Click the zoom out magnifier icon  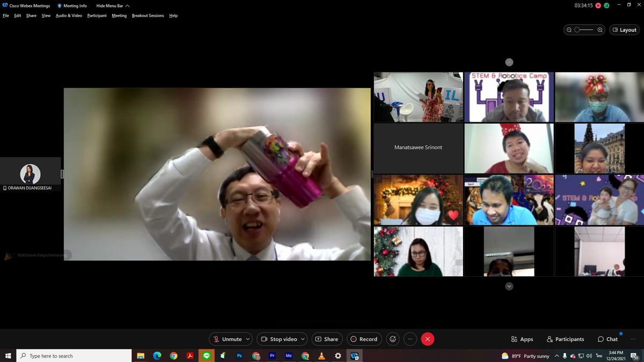(569, 30)
